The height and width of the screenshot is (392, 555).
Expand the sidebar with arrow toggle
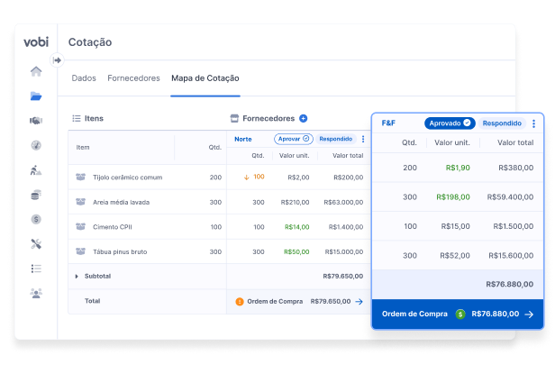coord(57,60)
